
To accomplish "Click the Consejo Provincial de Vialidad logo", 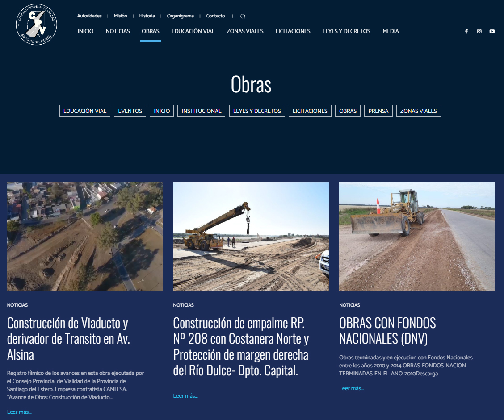I will coord(36,25).
